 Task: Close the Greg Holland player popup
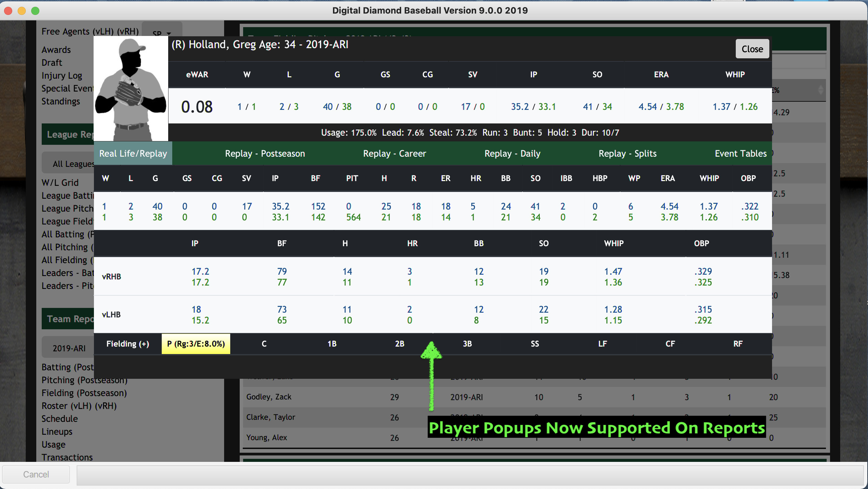(752, 48)
